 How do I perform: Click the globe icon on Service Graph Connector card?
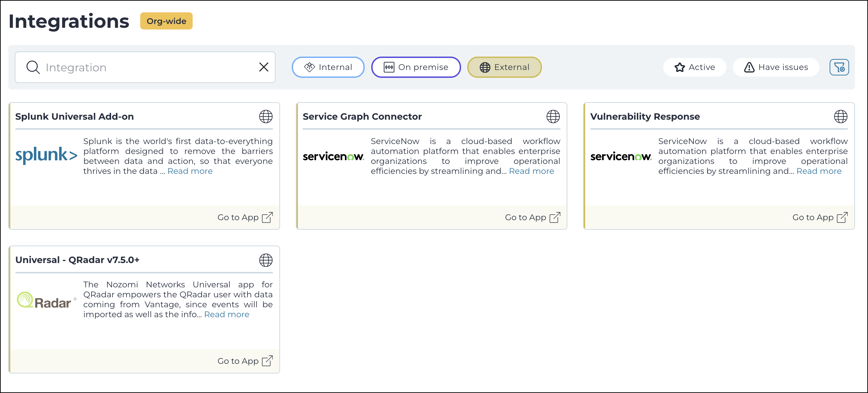[x=553, y=117]
